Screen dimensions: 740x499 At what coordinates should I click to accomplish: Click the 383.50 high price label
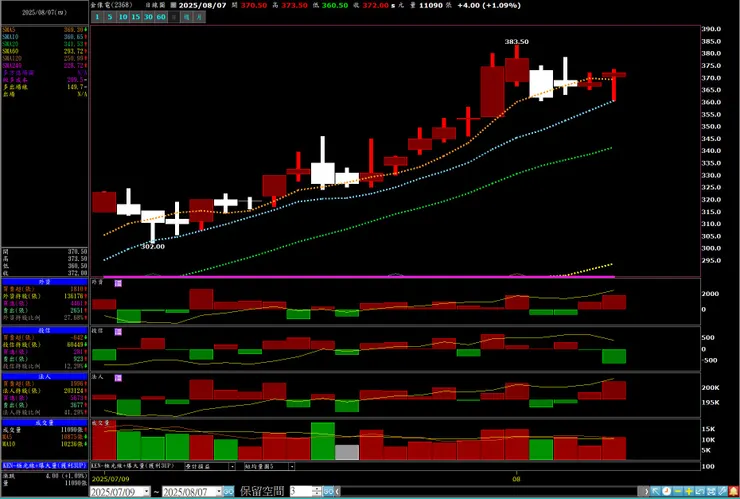(x=516, y=42)
